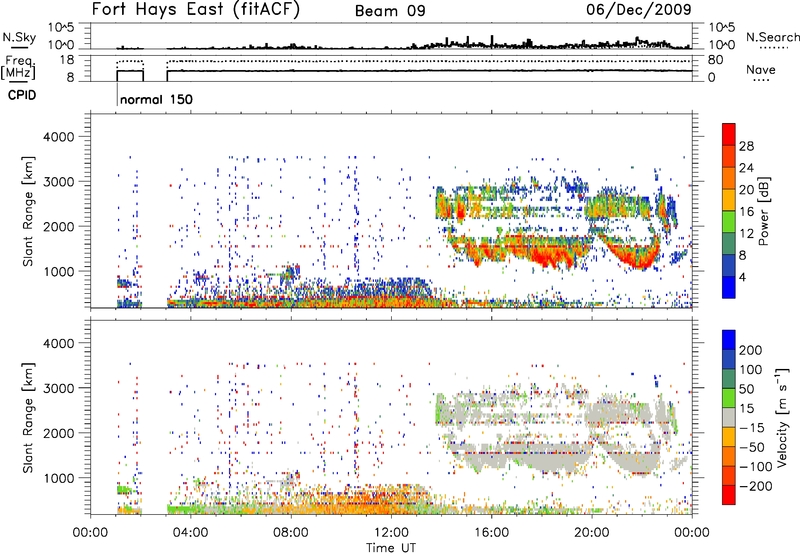
Task: Click the gray swatch of the velocity colorbar
Action: pyautogui.click(x=729, y=418)
